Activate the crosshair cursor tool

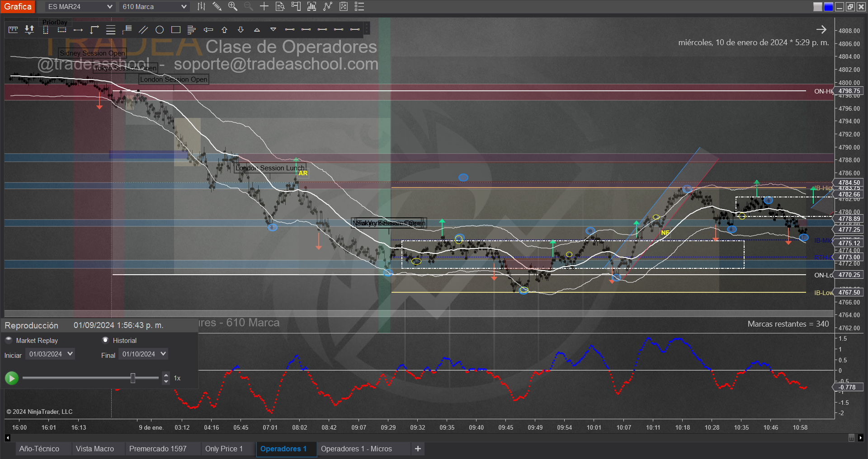(264, 6)
